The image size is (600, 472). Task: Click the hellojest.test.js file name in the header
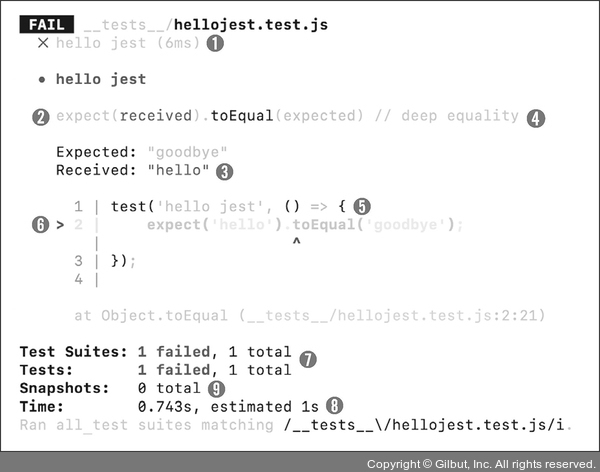click(266, 24)
